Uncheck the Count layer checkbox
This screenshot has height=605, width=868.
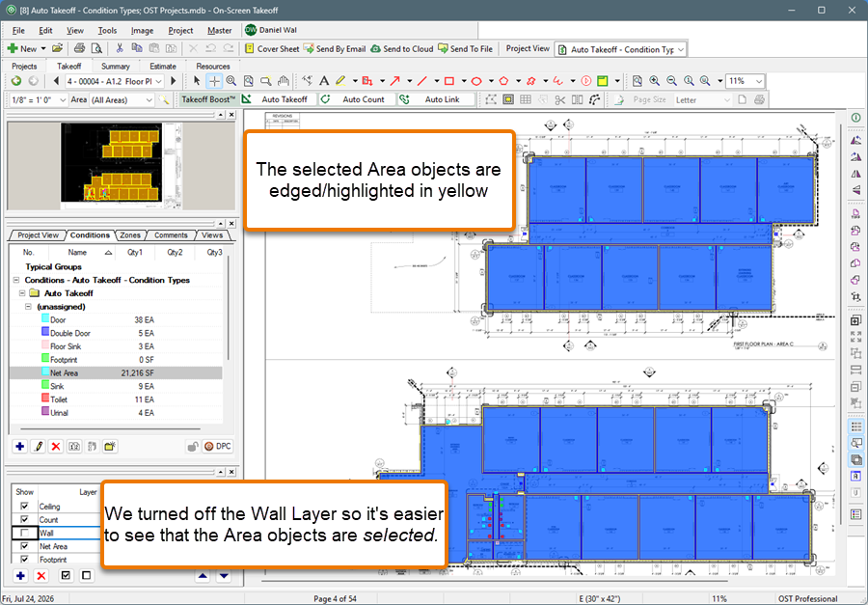pos(24,520)
